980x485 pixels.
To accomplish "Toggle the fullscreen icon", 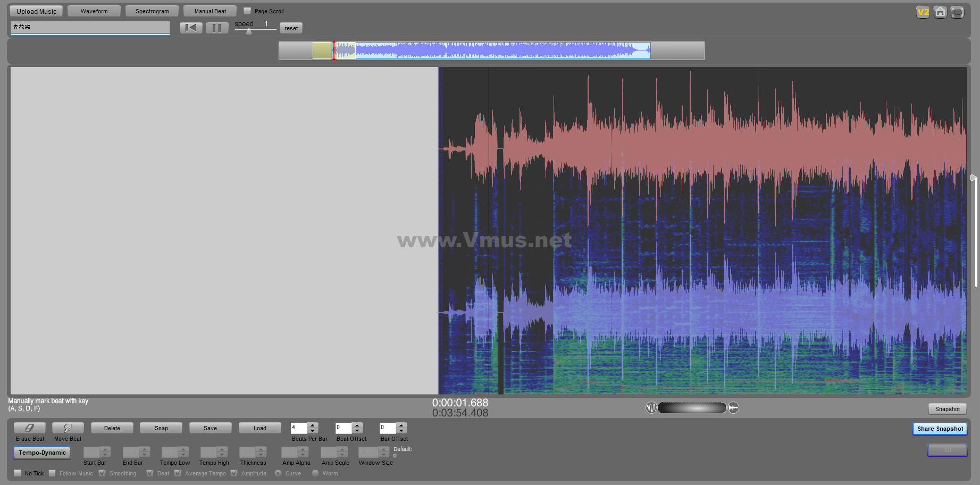I will 957,12.
